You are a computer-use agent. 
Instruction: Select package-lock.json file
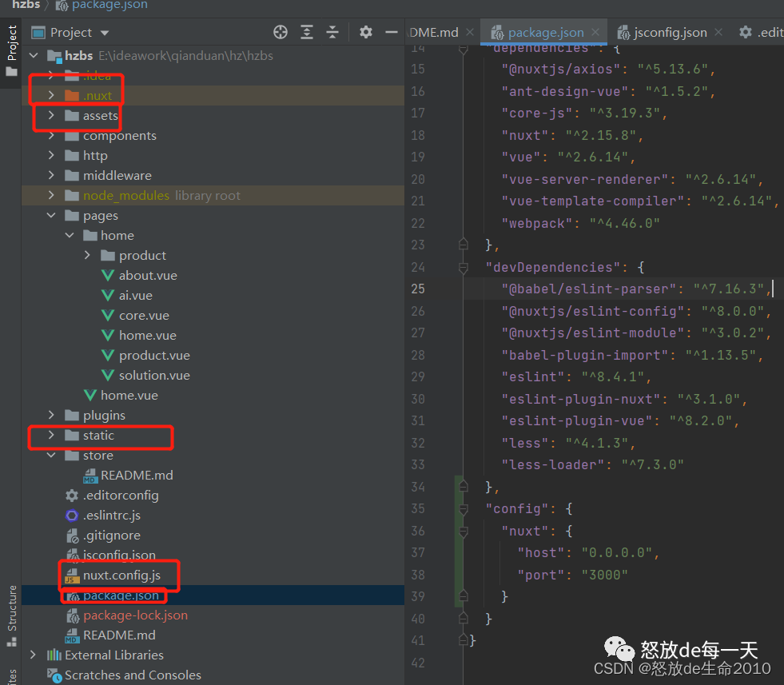click(x=136, y=615)
